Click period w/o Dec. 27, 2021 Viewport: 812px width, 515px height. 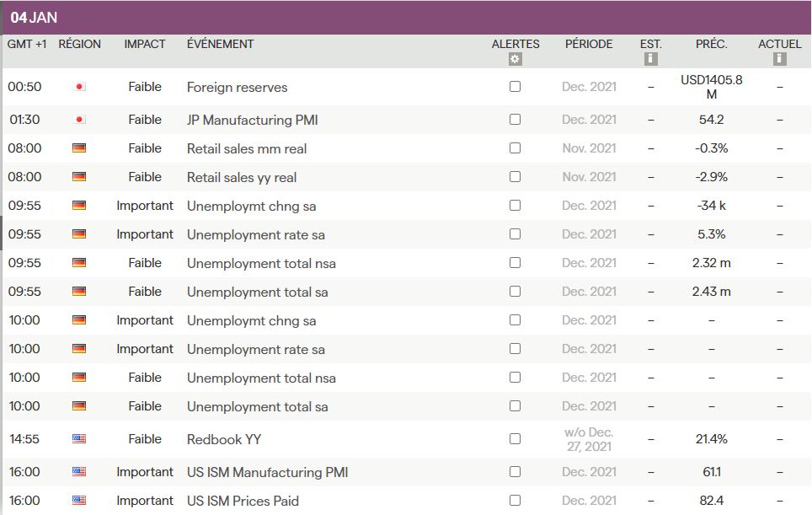589,439
